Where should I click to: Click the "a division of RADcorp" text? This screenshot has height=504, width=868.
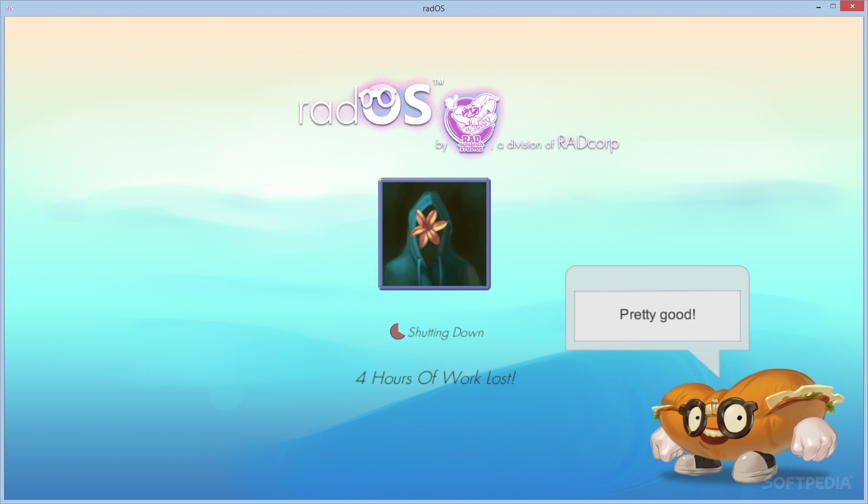(x=558, y=143)
